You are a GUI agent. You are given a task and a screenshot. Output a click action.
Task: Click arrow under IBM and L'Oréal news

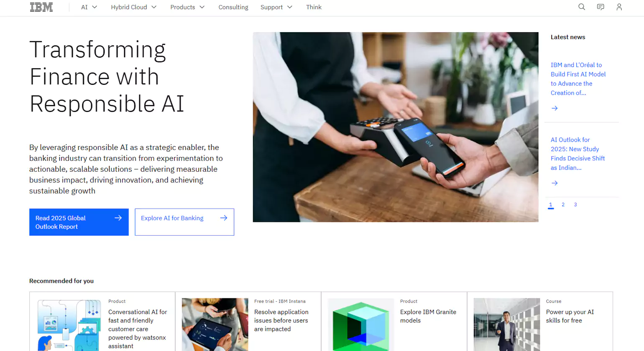point(555,108)
